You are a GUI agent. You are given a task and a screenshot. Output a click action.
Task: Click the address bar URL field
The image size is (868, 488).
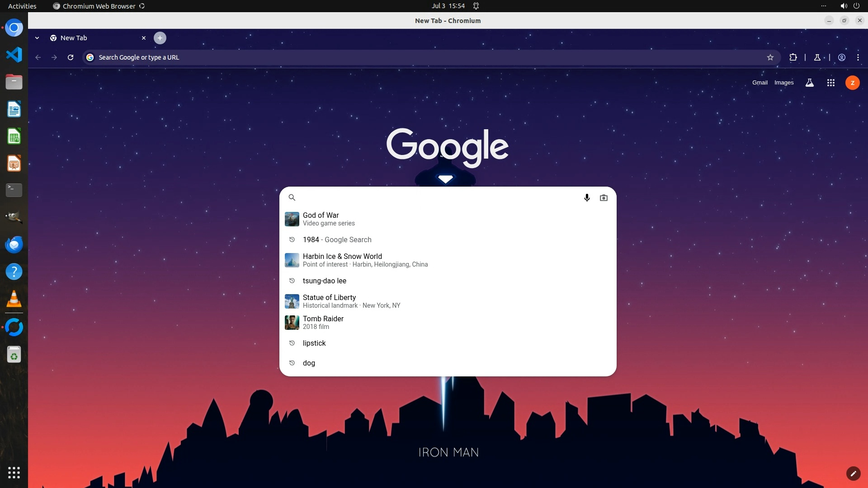[407, 57]
